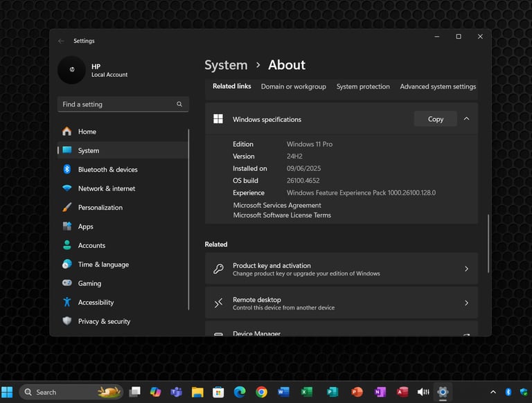Open Microsoft Software License Terms link
This screenshot has height=403, width=532.
[x=282, y=215]
